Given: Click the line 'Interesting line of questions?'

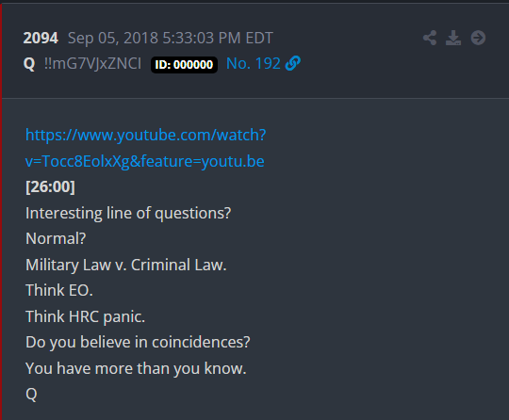Looking at the screenshot, I should click(x=128, y=214).
